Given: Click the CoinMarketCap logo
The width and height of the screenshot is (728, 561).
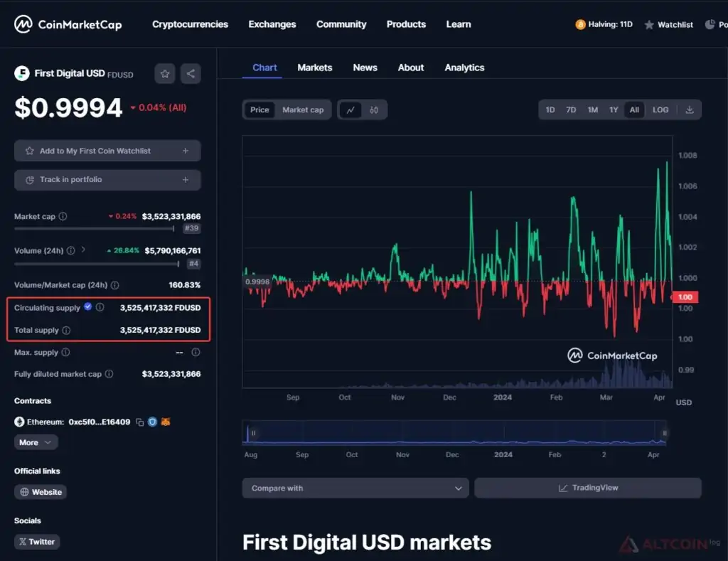Looking at the screenshot, I should (68, 24).
